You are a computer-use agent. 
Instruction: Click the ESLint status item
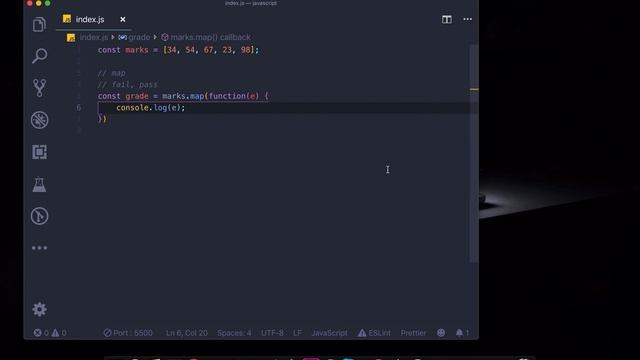374,333
